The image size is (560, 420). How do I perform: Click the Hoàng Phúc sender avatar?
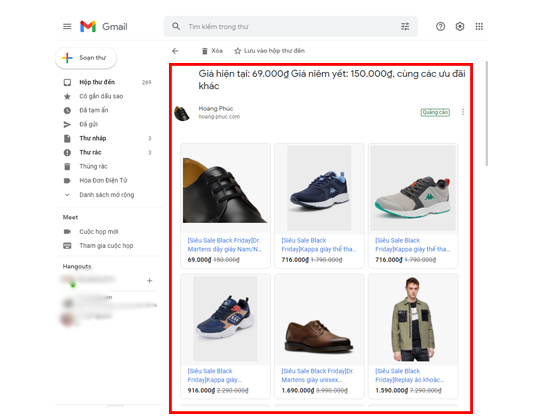pos(182,113)
